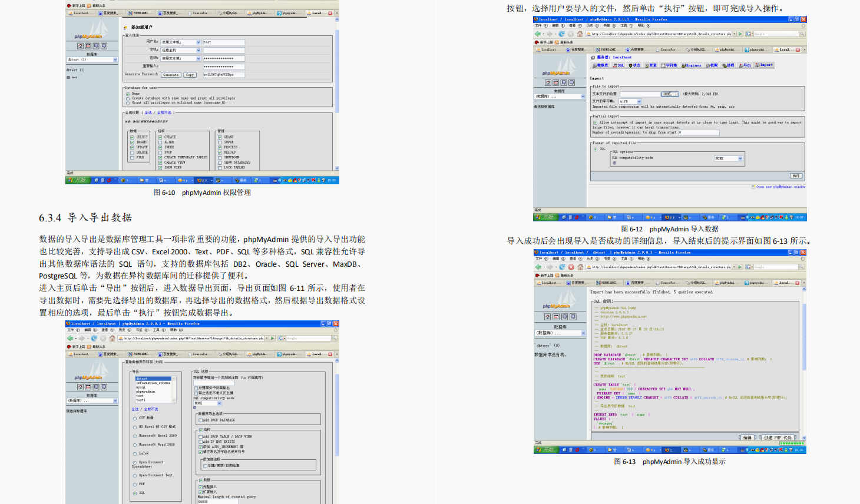Screen dimensions: 860x504
Task: Click home icon in Figure 6-13 phpMyAdmin sidebar
Action: (x=548, y=317)
